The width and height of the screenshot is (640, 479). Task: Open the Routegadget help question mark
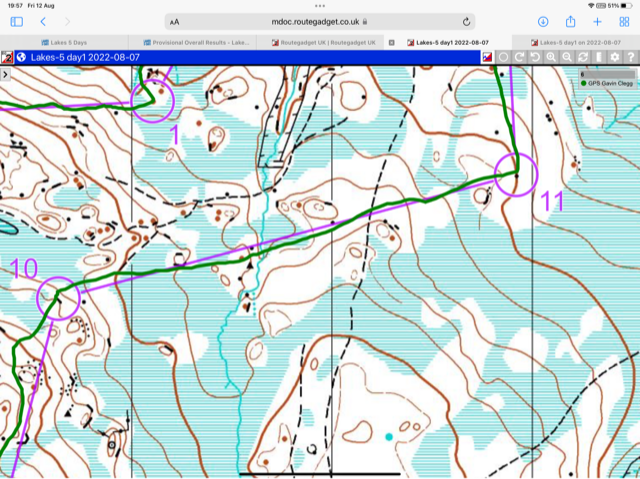point(631,57)
